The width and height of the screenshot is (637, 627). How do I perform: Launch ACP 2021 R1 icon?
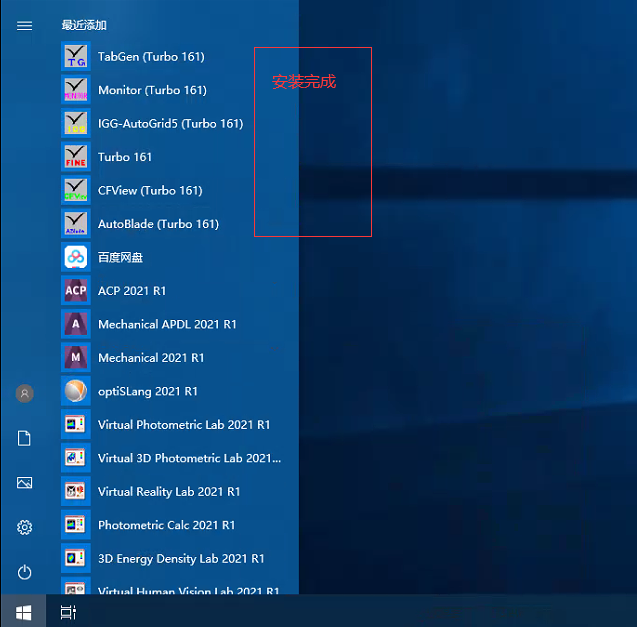tap(76, 291)
